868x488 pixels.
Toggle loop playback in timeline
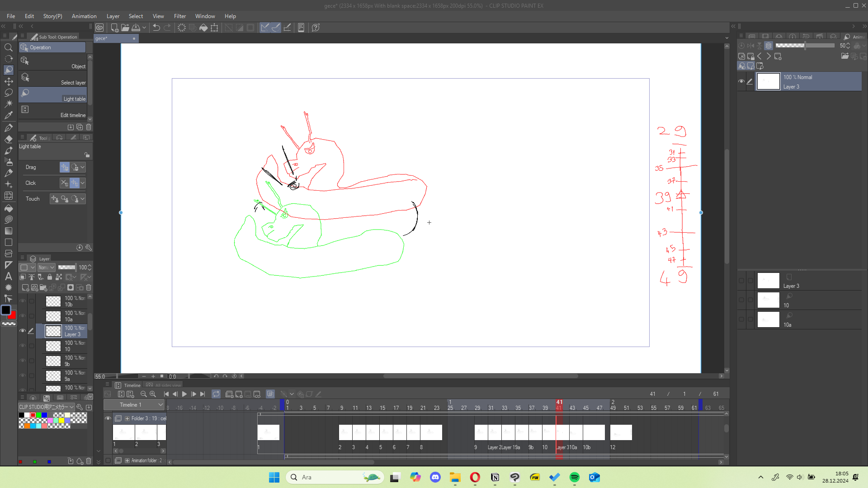[216, 394]
